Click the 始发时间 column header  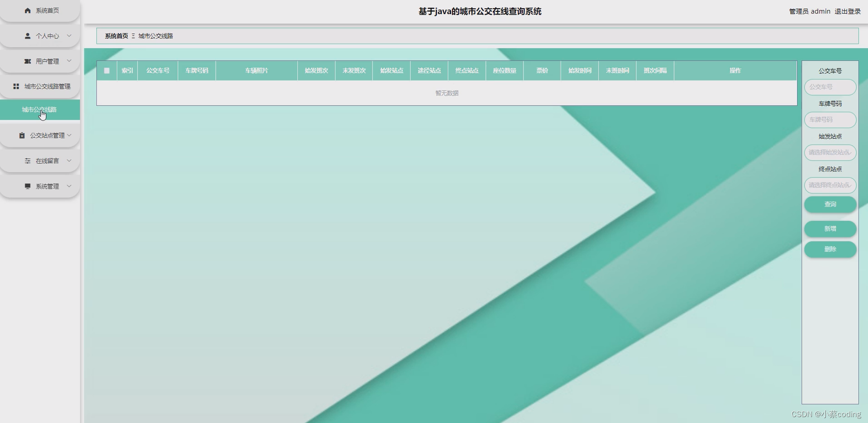580,71
